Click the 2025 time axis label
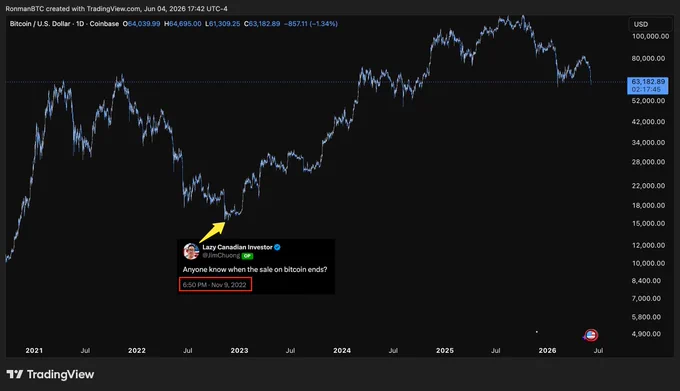The height and width of the screenshot is (391, 680). (x=445, y=351)
